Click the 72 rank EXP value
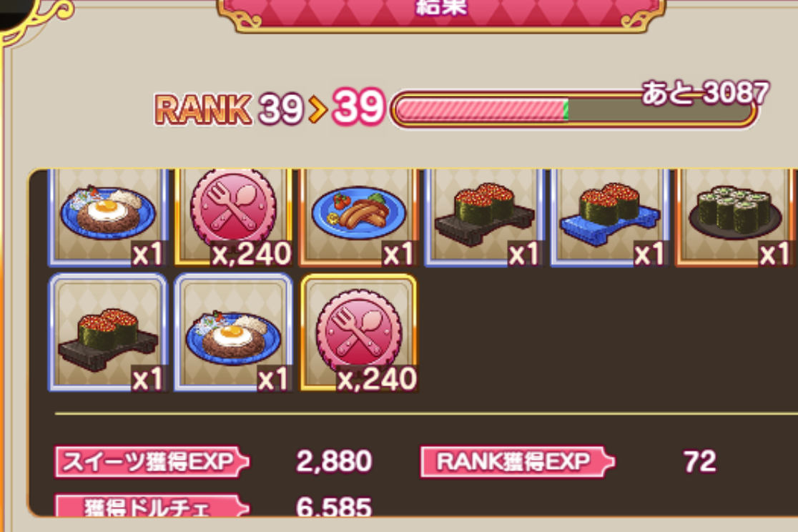 700,462
